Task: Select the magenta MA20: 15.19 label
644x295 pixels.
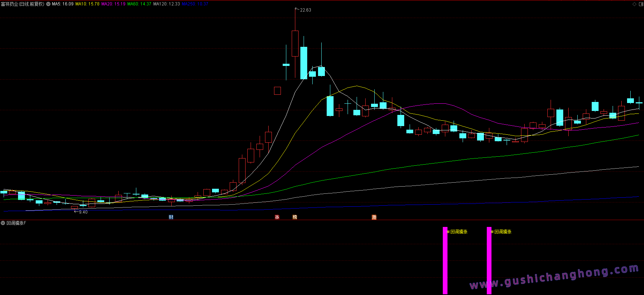Action: coord(113,4)
